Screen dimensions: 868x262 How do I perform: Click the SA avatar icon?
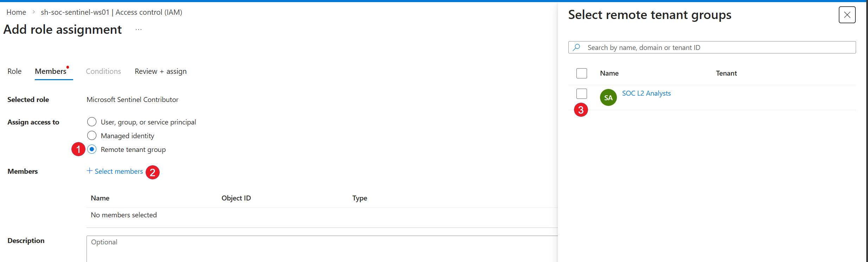pos(608,97)
